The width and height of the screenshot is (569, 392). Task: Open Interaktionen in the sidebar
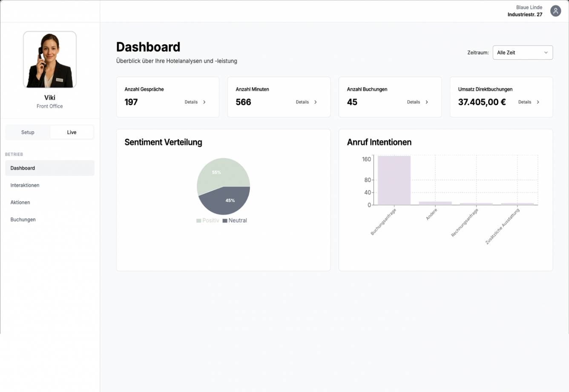[25, 185]
